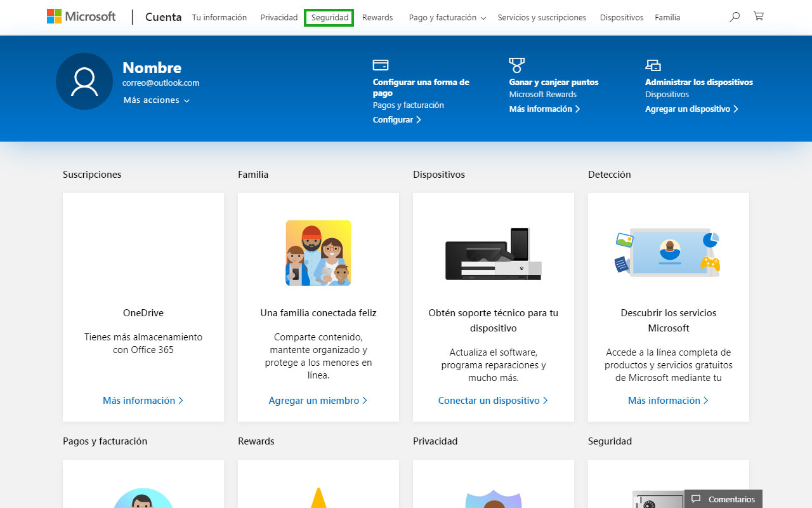Image resolution: width=812 pixels, height=508 pixels.
Task: Click Más información under Microsoft Rewards
Action: click(x=545, y=109)
